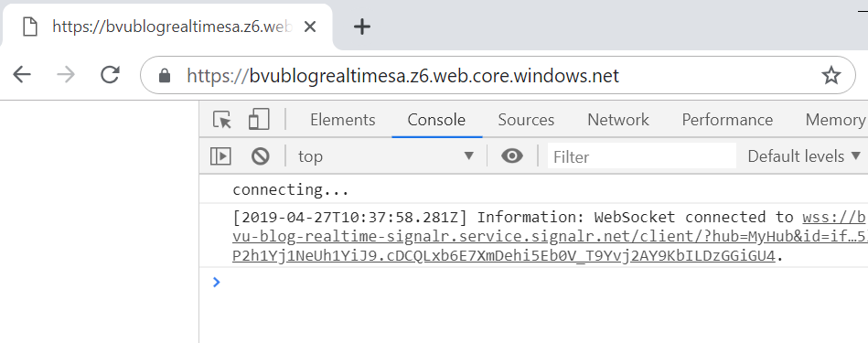Click the console Filter input field
This screenshot has height=343, width=868.
pos(642,156)
